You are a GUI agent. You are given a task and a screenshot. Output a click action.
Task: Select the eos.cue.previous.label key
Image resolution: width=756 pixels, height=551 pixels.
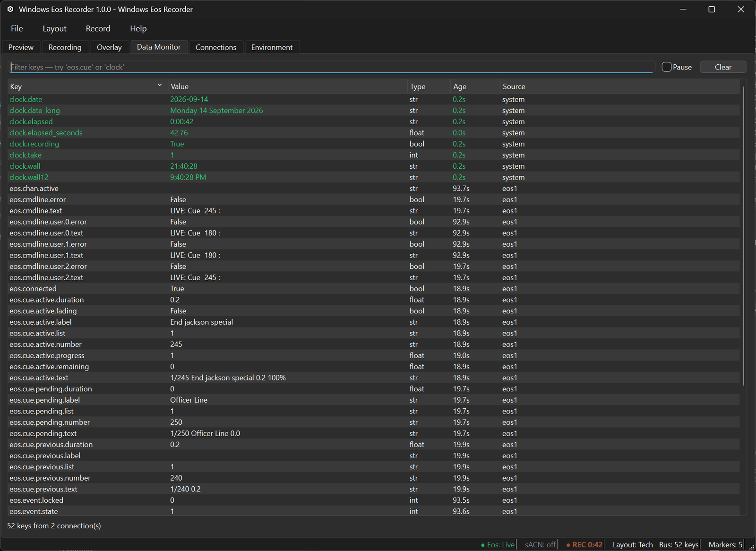[45, 456]
